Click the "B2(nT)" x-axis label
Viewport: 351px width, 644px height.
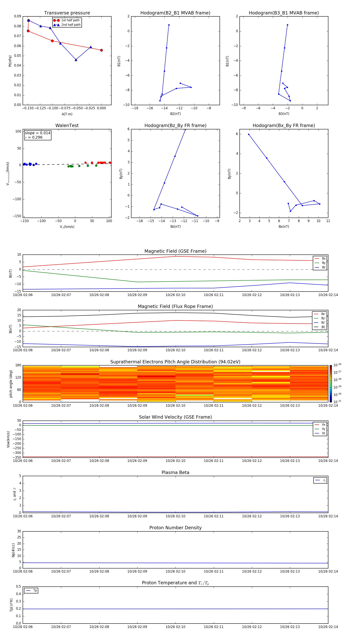[175, 114]
